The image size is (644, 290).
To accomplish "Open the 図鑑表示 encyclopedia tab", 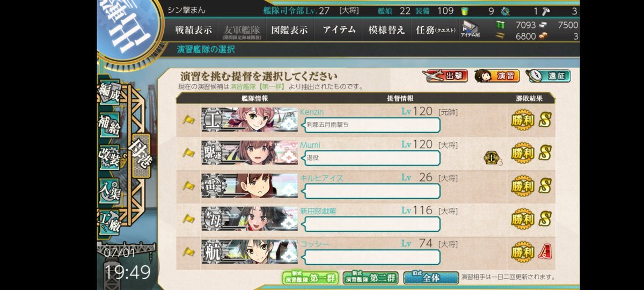I will click(x=290, y=31).
